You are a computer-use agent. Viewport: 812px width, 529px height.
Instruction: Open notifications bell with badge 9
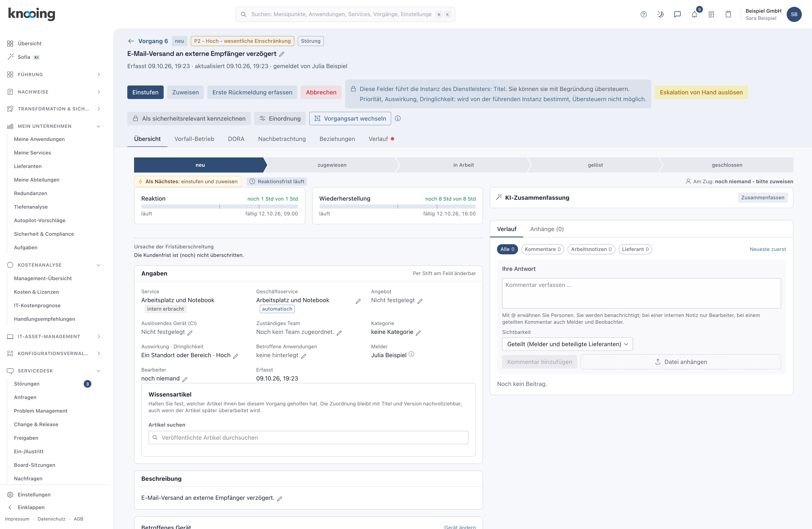pos(695,14)
